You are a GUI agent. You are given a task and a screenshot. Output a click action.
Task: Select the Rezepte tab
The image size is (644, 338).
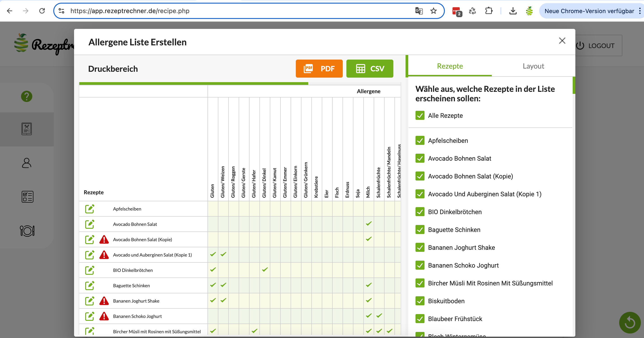tap(450, 66)
